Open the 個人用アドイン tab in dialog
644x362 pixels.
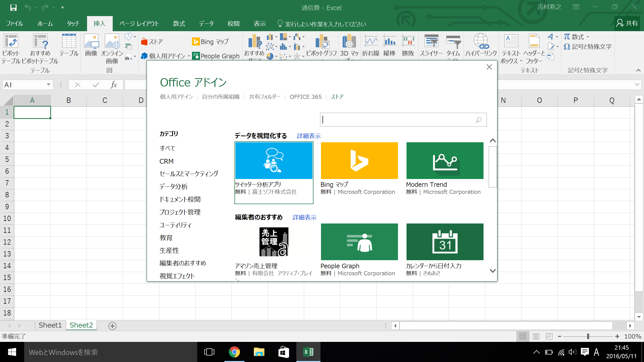(176, 97)
